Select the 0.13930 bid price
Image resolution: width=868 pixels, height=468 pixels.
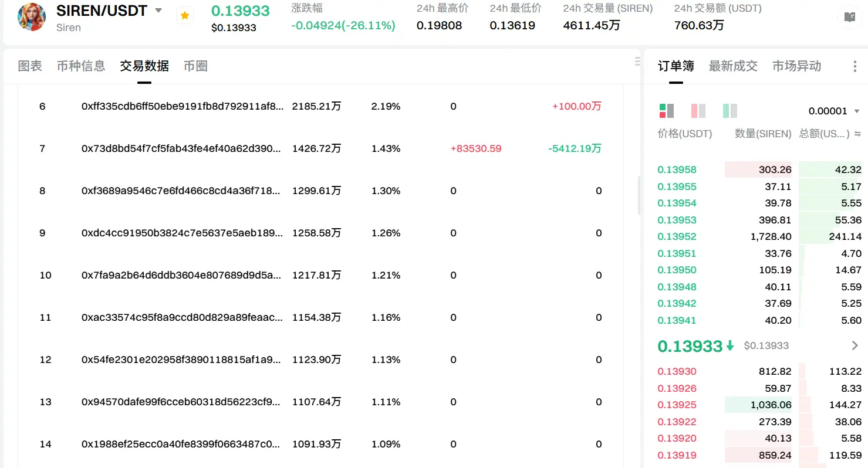pos(677,371)
